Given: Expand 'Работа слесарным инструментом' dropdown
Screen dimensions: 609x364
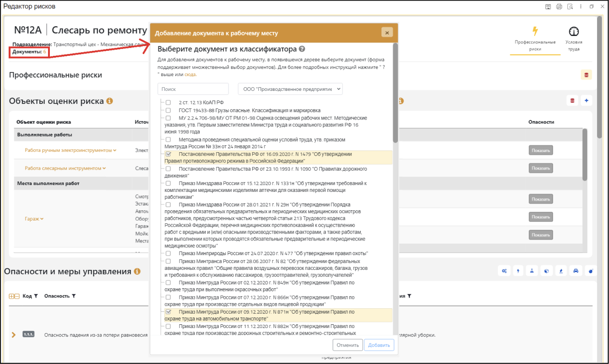Looking at the screenshot, I should pyautogui.click(x=65, y=168).
